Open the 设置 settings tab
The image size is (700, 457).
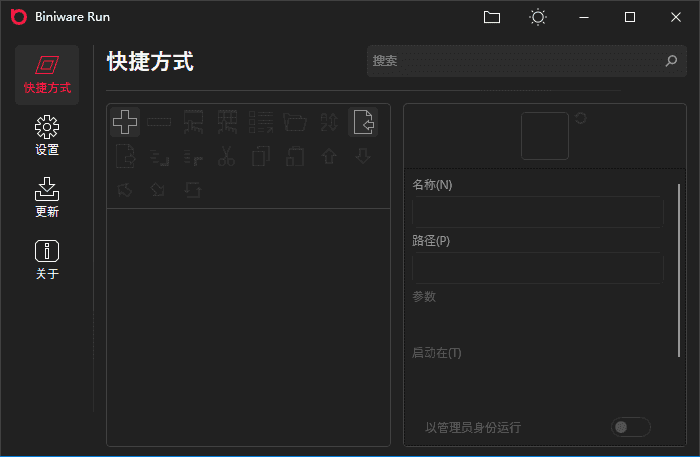tap(47, 136)
